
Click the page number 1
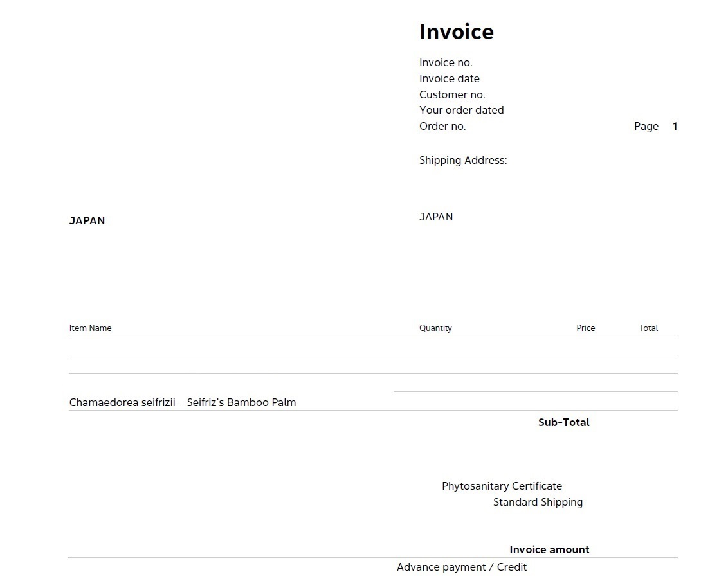pos(675,126)
